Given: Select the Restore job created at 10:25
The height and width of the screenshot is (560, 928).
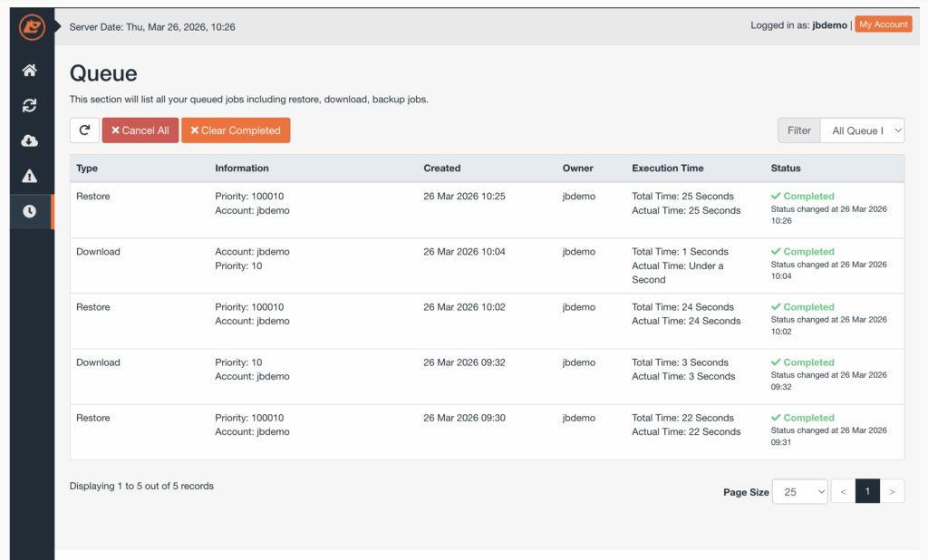Looking at the screenshot, I should click(x=93, y=196).
